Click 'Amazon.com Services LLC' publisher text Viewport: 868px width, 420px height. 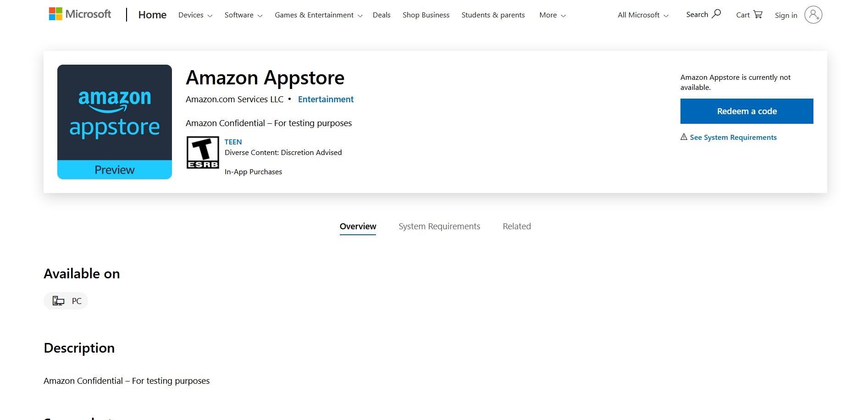[x=234, y=99]
